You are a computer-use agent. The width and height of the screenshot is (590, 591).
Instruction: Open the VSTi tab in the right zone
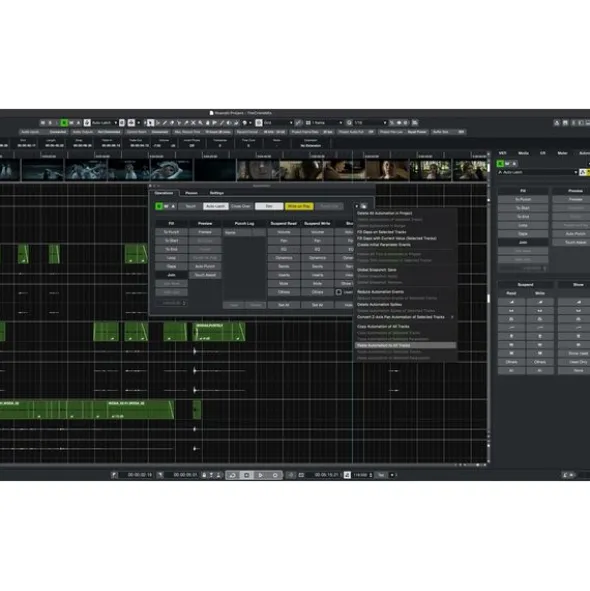click(x=503, y=153)
